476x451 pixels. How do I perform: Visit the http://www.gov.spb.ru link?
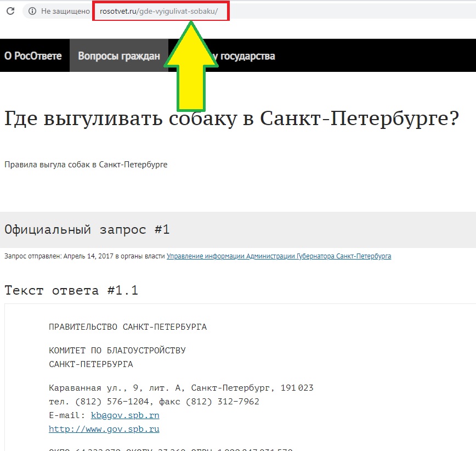tap(104, 429)
